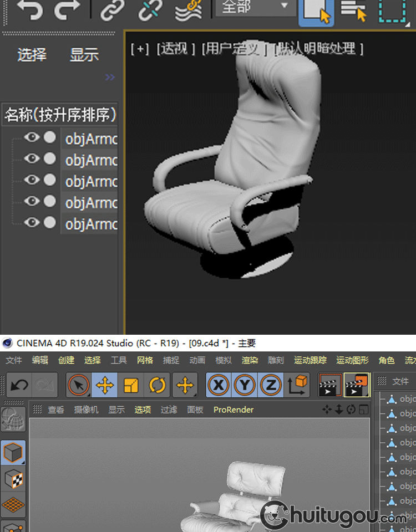
Task: Click the Select and Link chain icon
Action: tap(113, 10)
